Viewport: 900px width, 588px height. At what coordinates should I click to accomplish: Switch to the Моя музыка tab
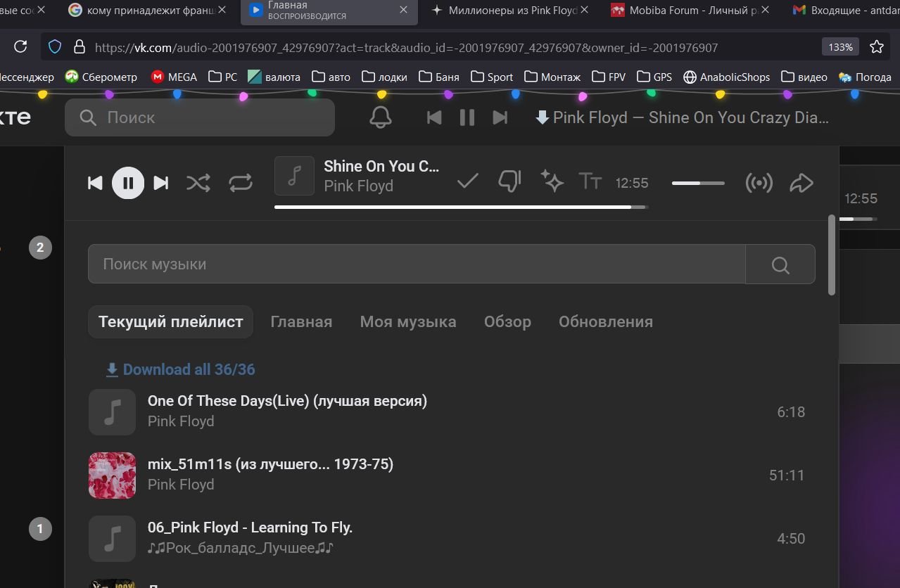[x=407, y=321]
